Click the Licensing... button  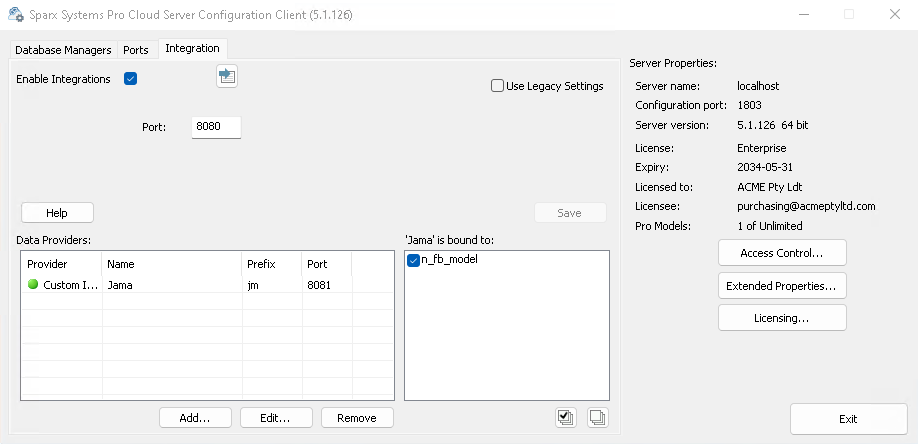(x=782, y=318)
